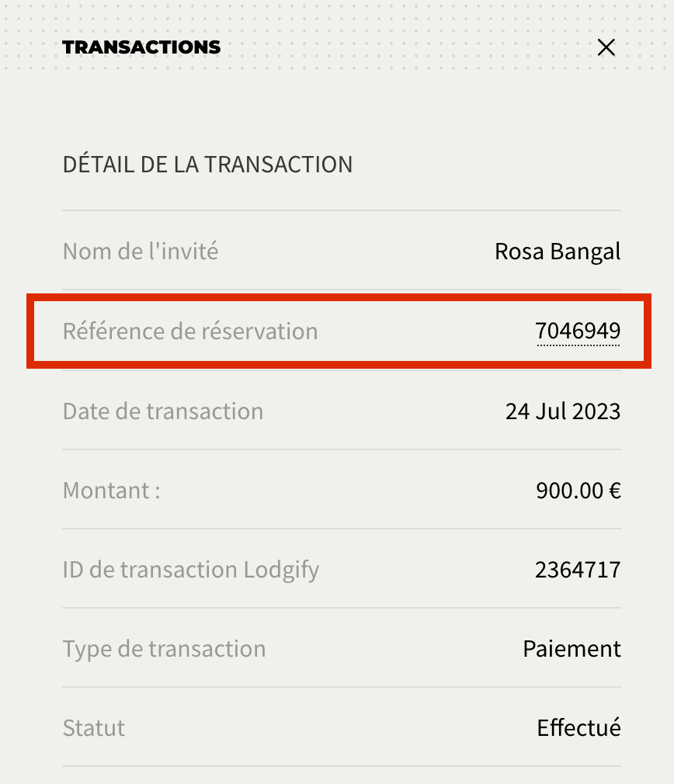Click the Date de transaction label
This screenshot has width=674, height=784.
coord(163,411)
